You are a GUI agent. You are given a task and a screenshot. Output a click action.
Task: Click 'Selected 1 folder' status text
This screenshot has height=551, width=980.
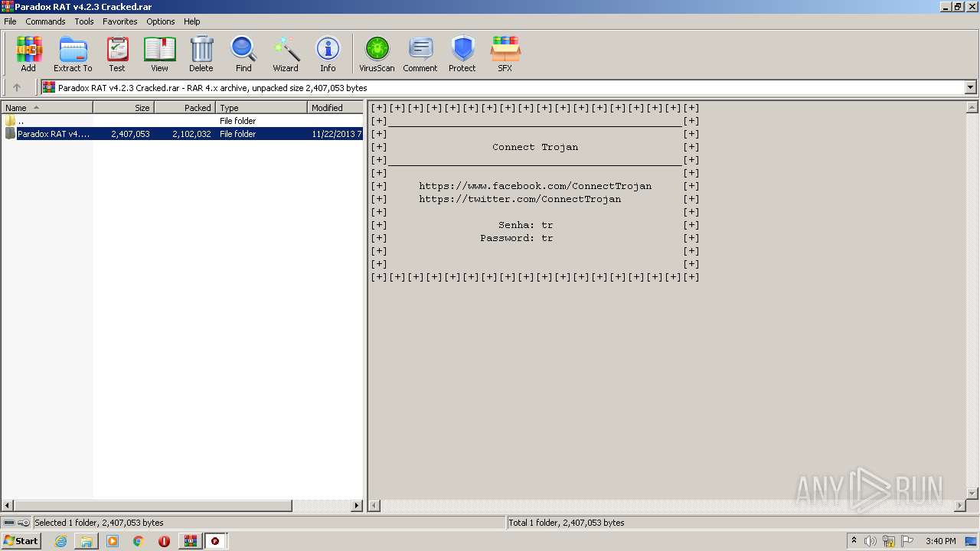coord(99,523)
